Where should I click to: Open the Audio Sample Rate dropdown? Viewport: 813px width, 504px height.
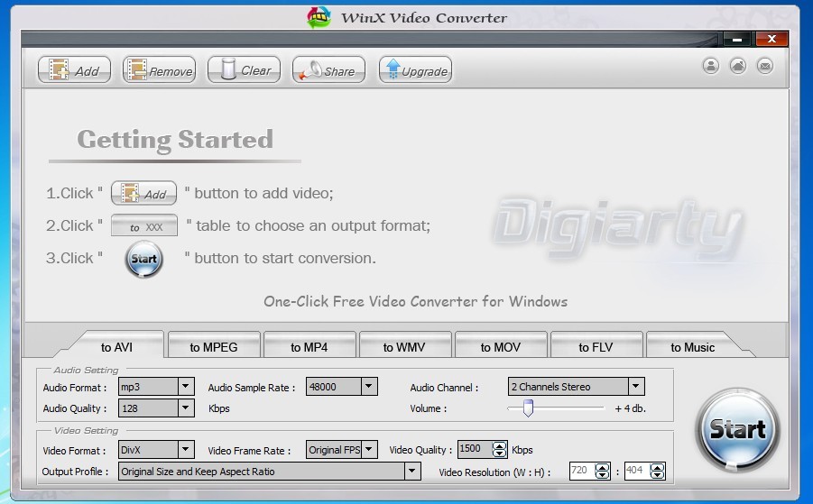click(x=368, y=387)
